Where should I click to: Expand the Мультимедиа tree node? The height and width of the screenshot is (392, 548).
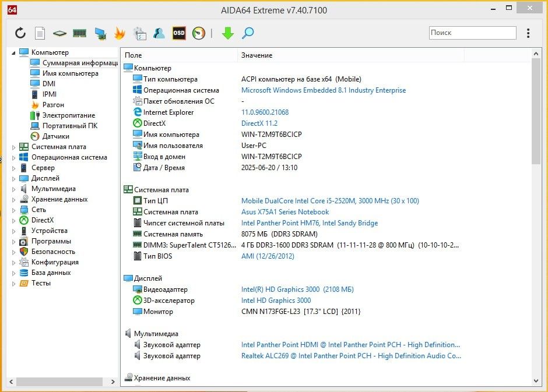point(13,189)
